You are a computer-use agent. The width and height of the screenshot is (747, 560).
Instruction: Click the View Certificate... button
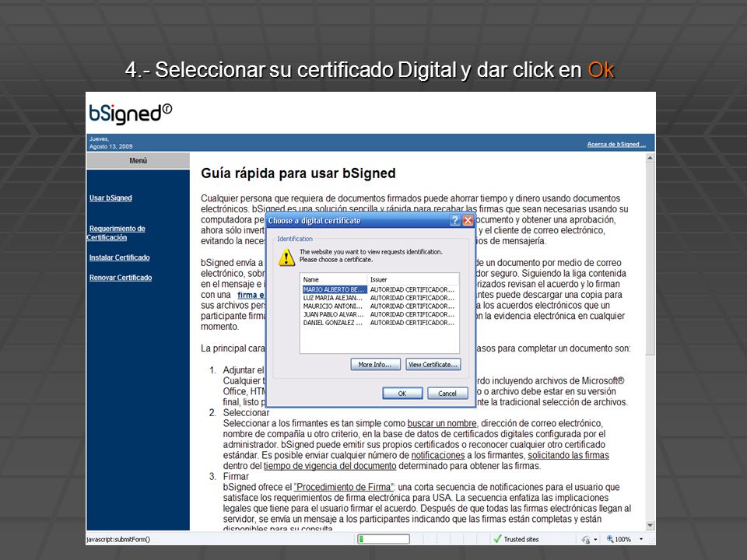point(433,364)
